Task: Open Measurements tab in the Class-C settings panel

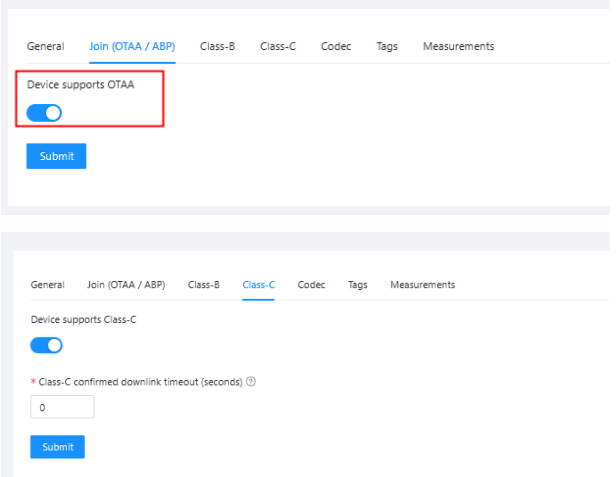Action: tap(422, 285)
